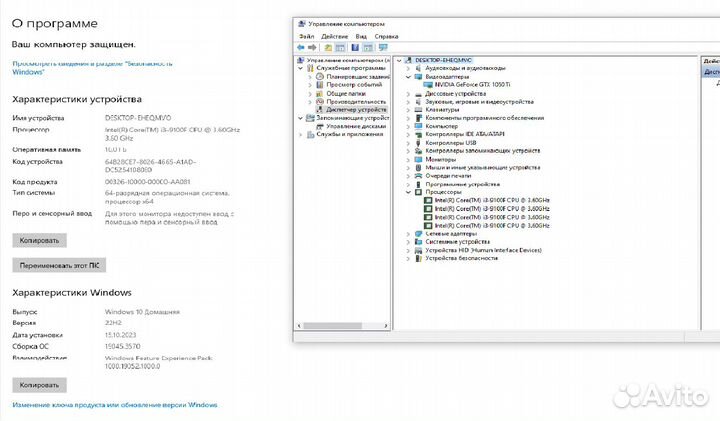Click the Устройства безопасности icon

click(418, 258)
